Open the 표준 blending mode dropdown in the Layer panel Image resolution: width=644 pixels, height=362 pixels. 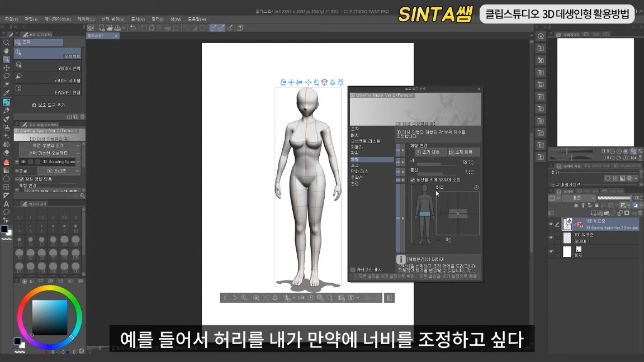pos(579,198)
